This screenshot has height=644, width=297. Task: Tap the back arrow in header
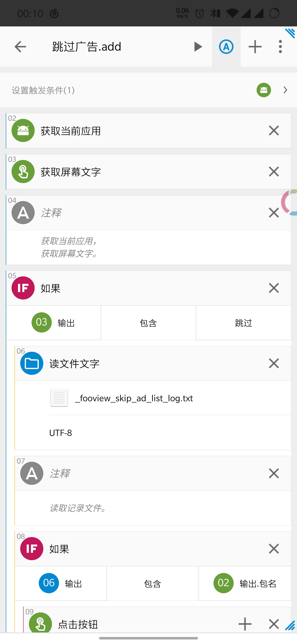(20, 47)
